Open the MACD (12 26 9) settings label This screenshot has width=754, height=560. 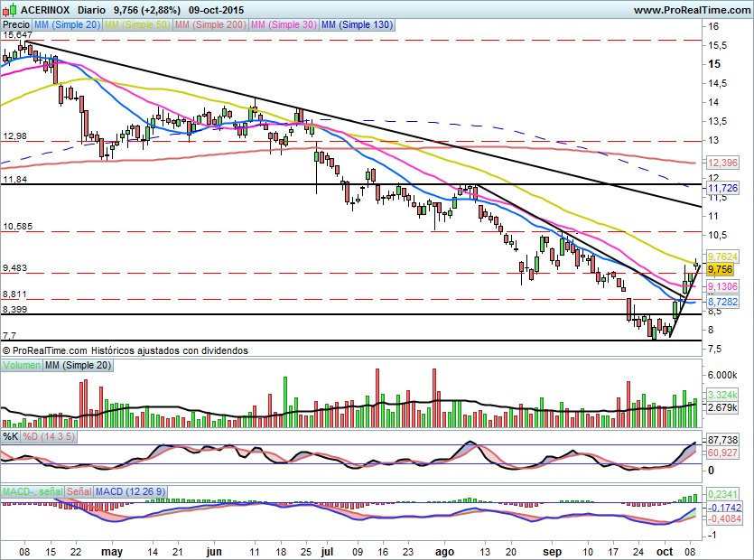(131, 491)
